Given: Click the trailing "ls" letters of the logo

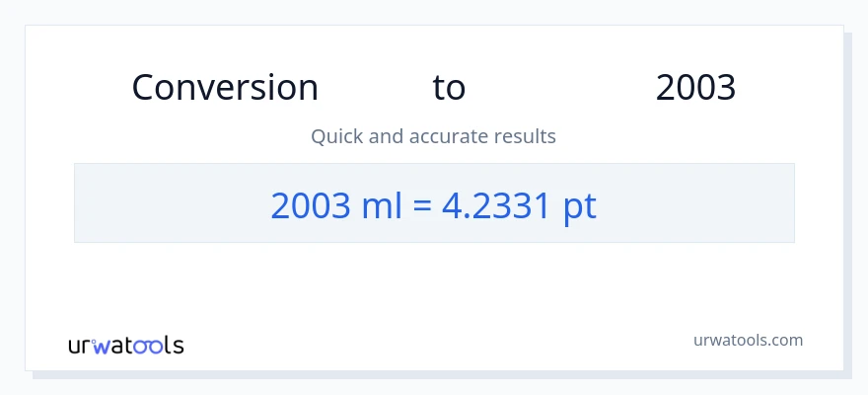Looking at the screenshot, I should 174,346.
